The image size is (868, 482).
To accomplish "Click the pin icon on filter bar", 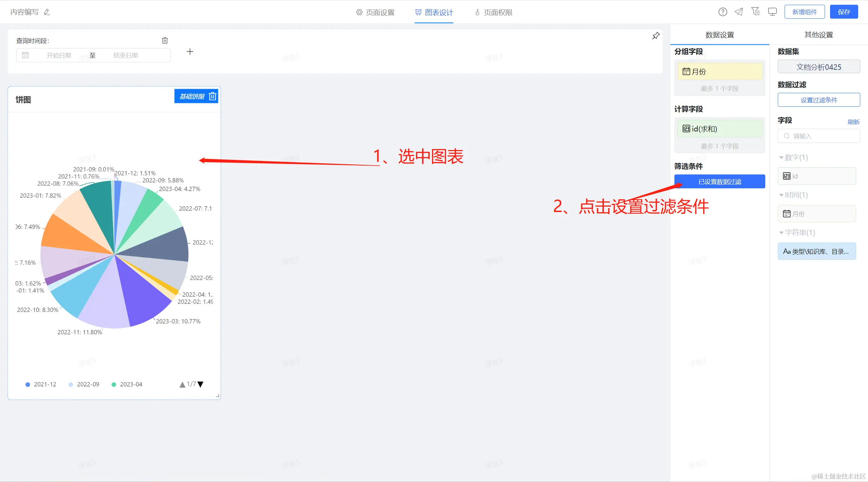I will (656, 36).
